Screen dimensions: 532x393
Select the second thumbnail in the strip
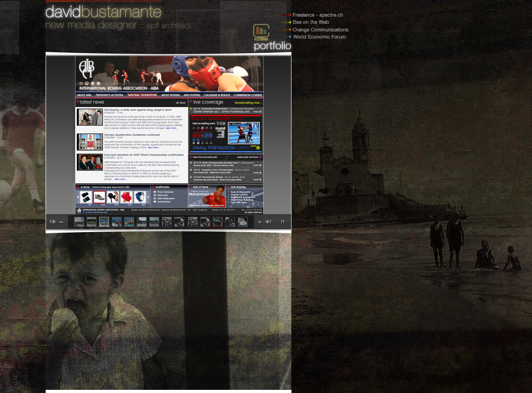(92, 222)
